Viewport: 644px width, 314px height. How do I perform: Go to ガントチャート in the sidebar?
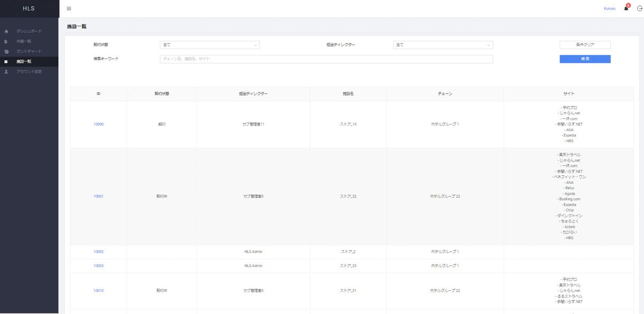pos(29,52)
